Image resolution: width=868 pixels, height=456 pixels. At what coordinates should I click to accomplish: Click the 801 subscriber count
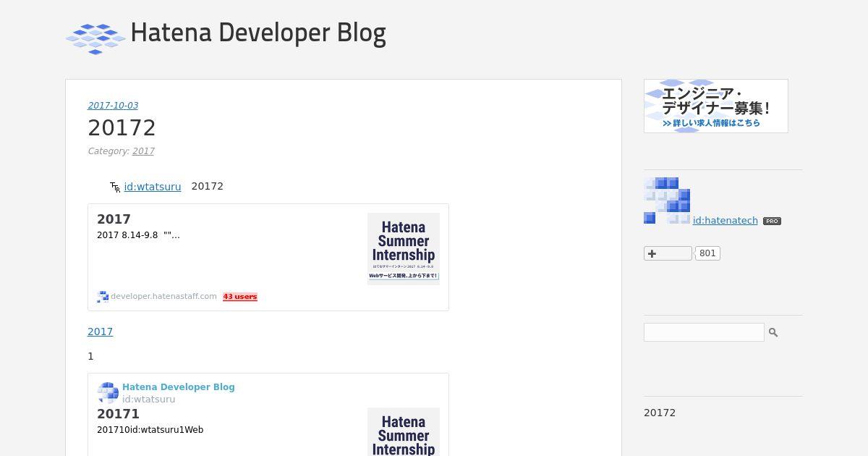(708, 253)
